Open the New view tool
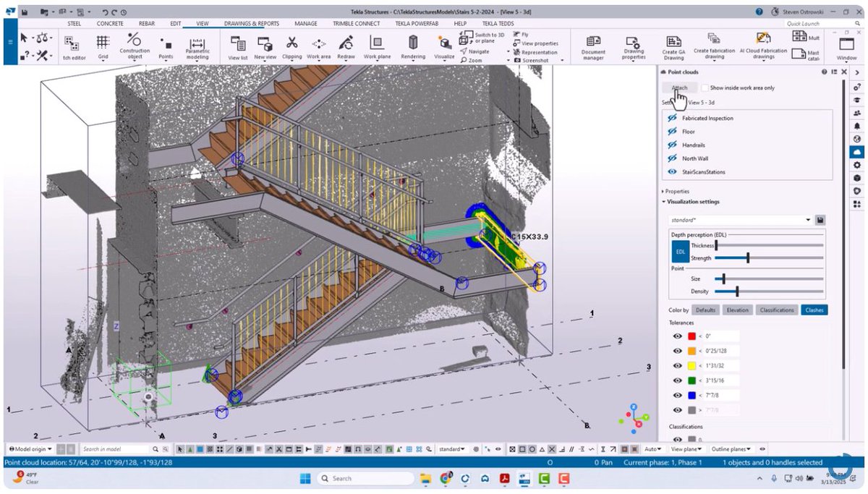This screenshot has width=868, height=494. (x=265, y=46)
